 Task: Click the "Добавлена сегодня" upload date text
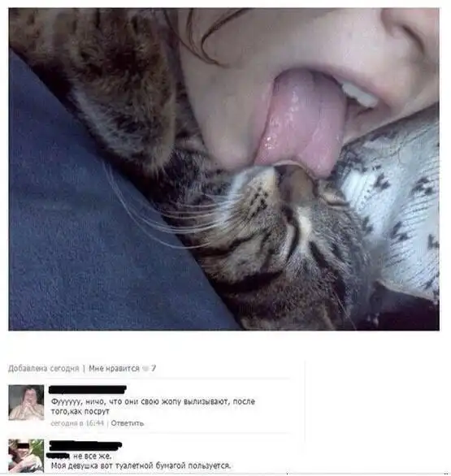43,369
